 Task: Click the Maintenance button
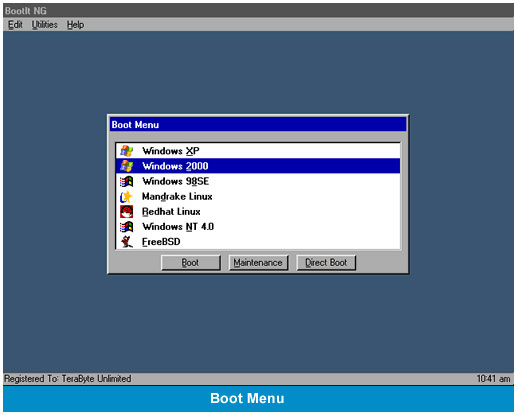[258, 263]
